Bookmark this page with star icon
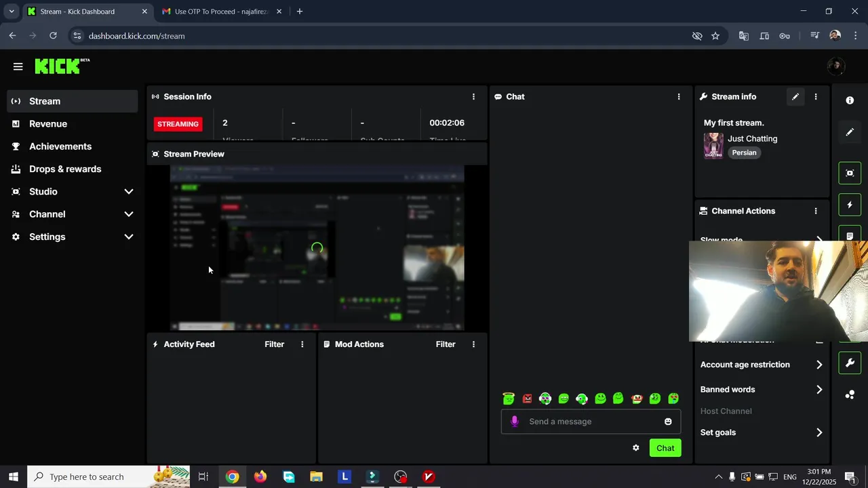Viewport: 868px width, 488px height. (x=715, y=36)
